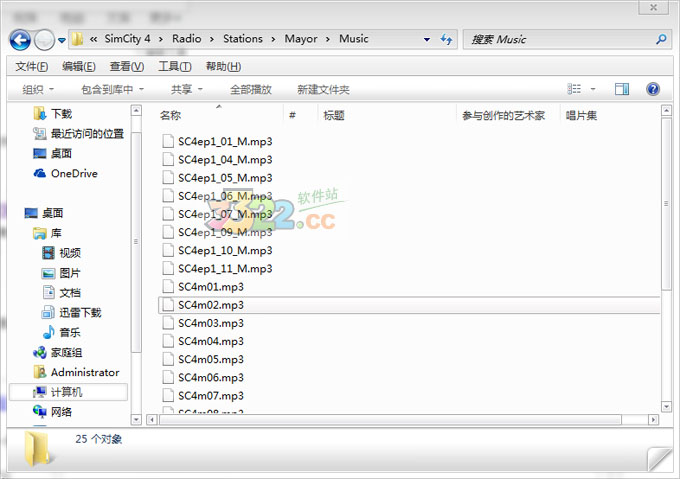Viewport: 680px width, 479px height.
Task: Toggle the preview pane icon
Action: click(622, 89)
